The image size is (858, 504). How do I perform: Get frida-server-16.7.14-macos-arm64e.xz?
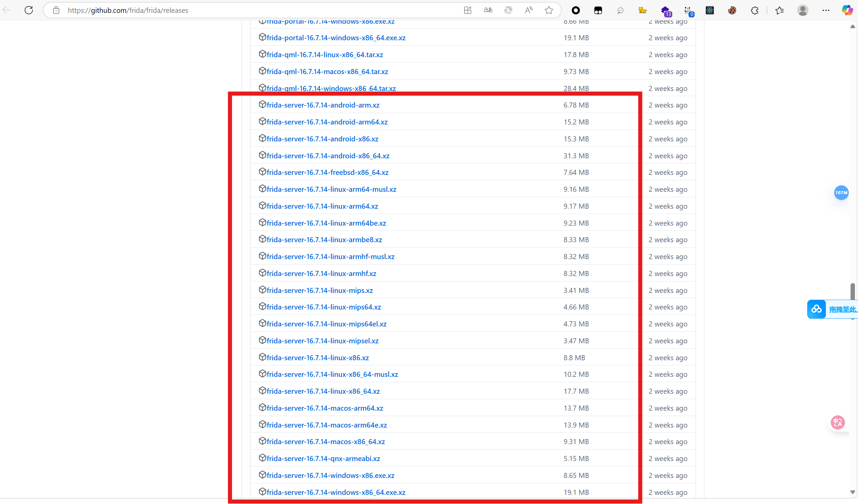[x=327, y=425]
